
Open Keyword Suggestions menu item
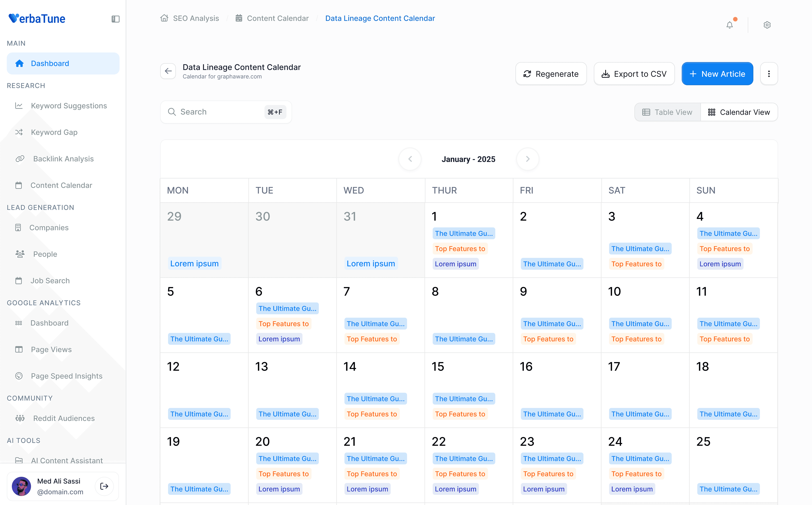pos(69,106)
